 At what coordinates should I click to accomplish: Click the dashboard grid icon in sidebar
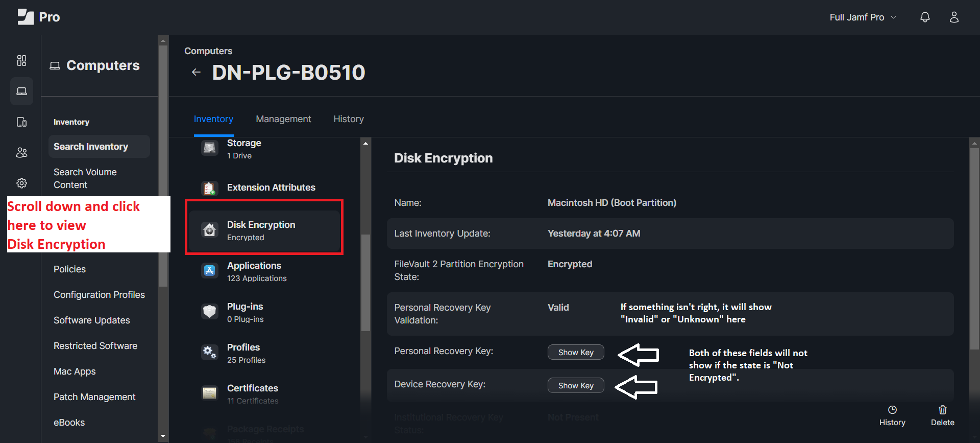coord(21,61)
